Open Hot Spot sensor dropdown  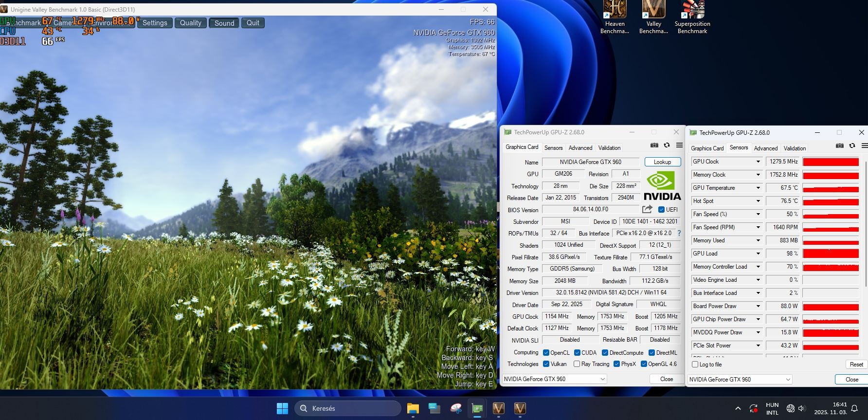[x=758, y=201]
